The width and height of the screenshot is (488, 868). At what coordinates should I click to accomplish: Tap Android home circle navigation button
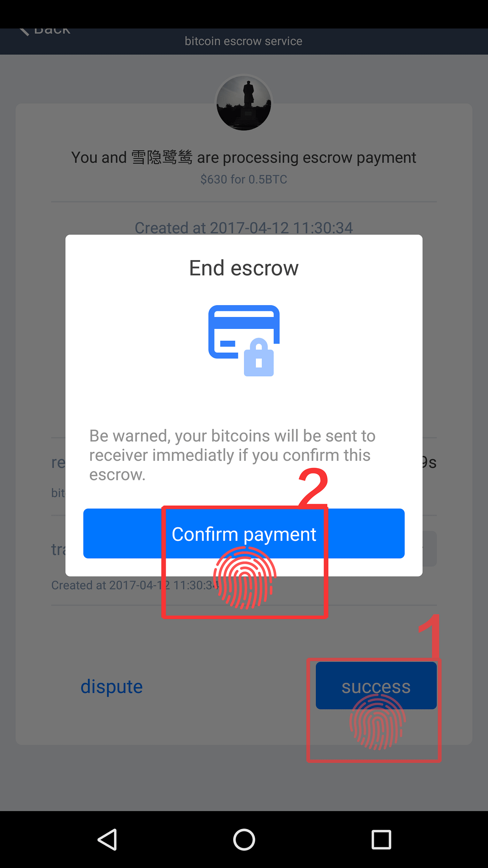tap(244, 839)
